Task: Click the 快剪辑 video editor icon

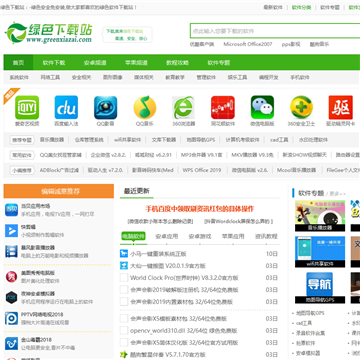Action: tap(11, 231)
